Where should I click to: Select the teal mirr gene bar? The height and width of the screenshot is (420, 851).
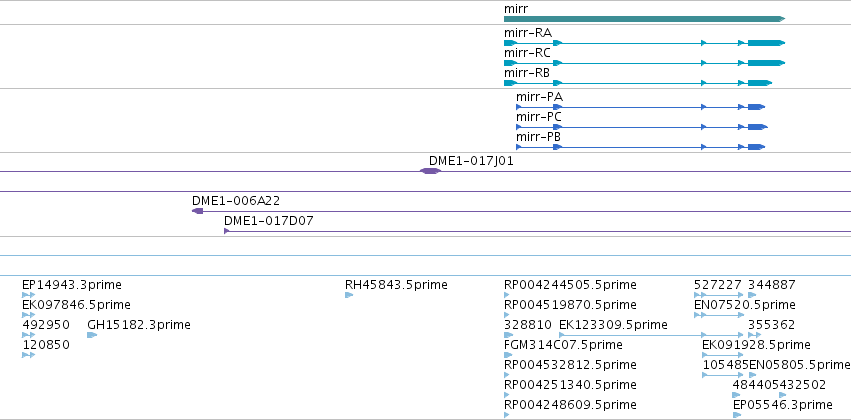(644, 19)
